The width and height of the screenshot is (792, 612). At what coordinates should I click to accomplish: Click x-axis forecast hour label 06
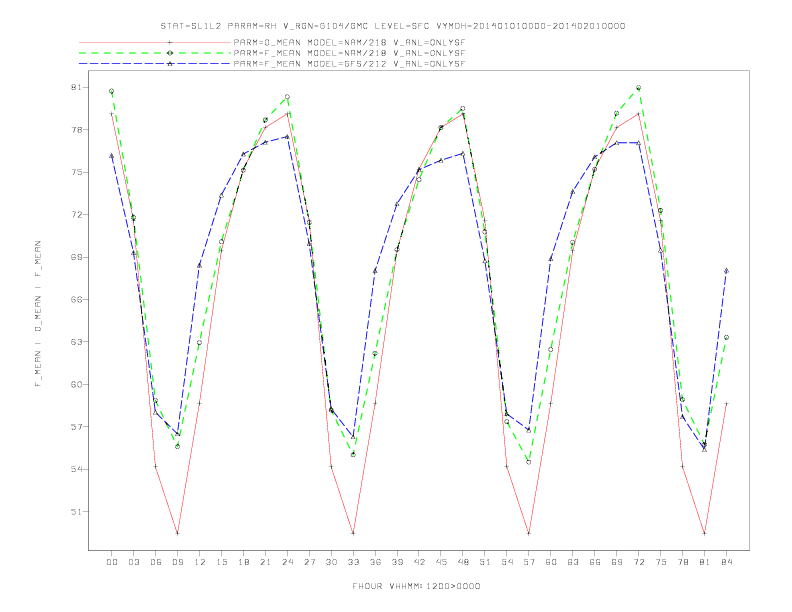click(x=156, y=562)
